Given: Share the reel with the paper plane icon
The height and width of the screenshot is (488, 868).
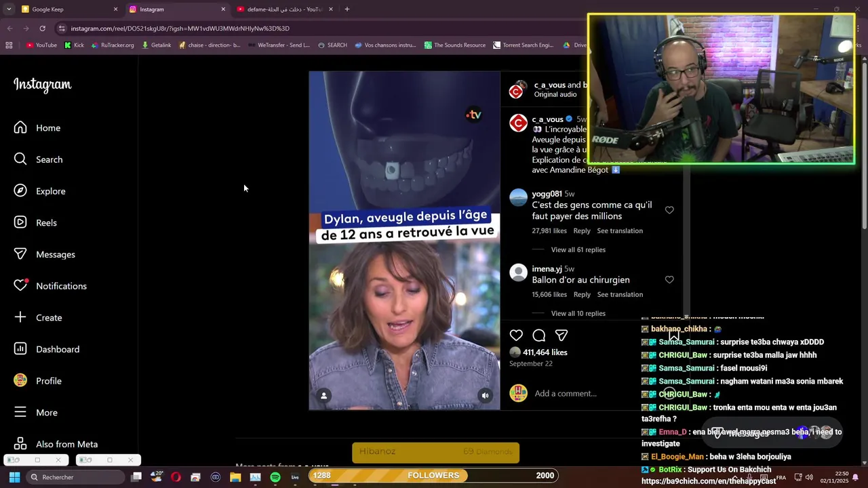Looking at the screenshot, I should tap(561, 335).
